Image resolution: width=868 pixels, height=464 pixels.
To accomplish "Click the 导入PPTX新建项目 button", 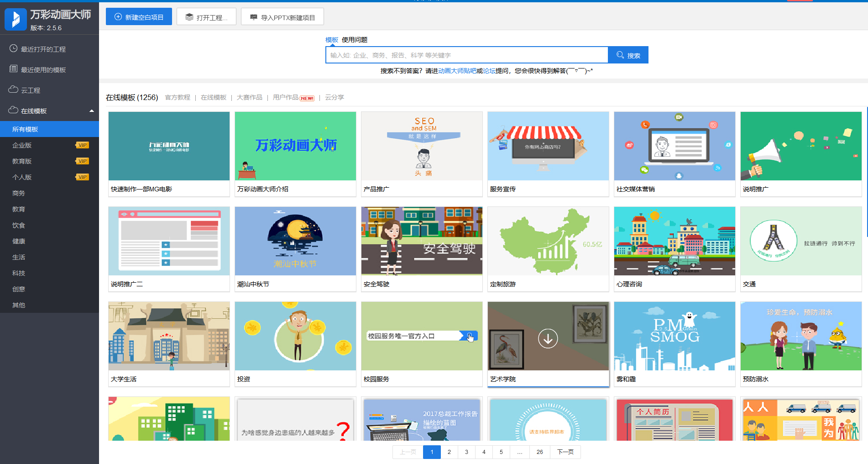I will (x=282, y=17).
